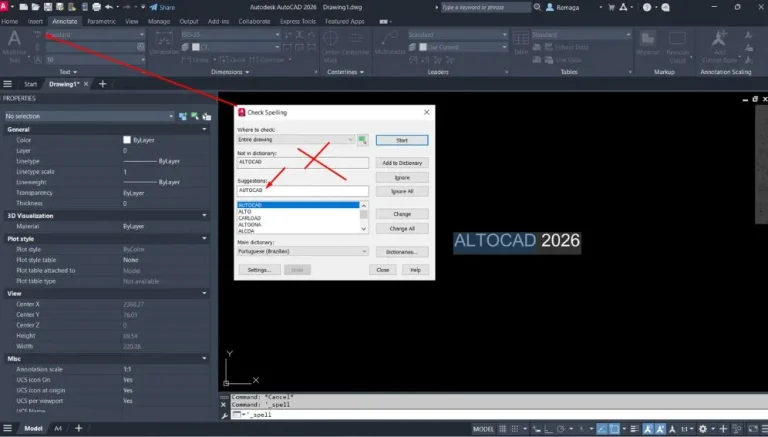The height and width of the screenshot is (437, 768).
Task: Click the Save icon in quick access
Action: point(48,7)
